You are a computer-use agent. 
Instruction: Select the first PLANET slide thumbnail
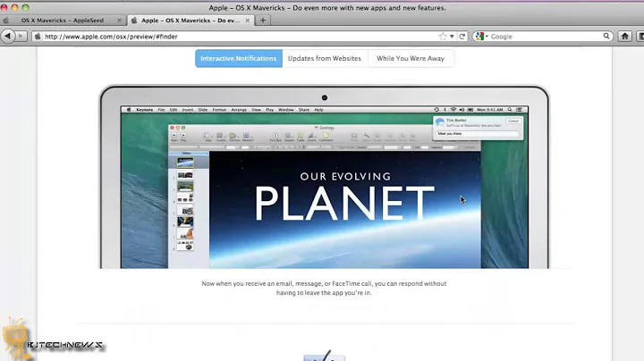tap(185, 162)
